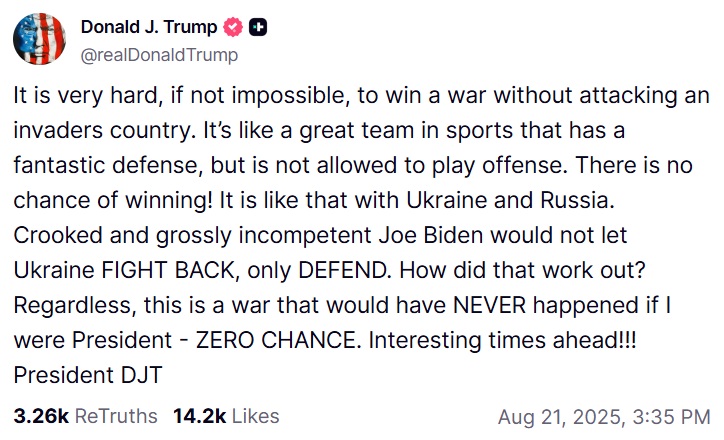Image resolution: width=724 pixels, height=440 pixels.
Task: Open the flag-painted profile avatar
Action: [39, 39]
